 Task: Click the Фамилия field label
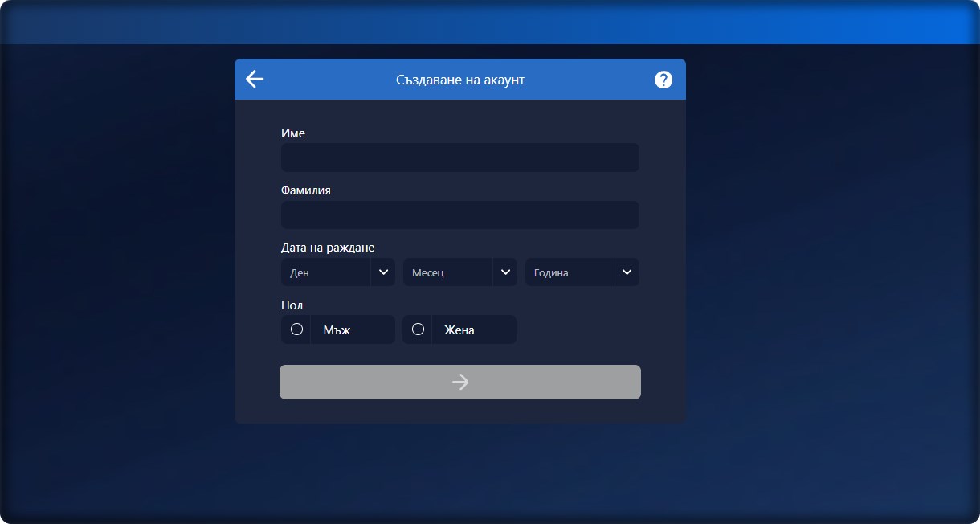coord(306,190)
